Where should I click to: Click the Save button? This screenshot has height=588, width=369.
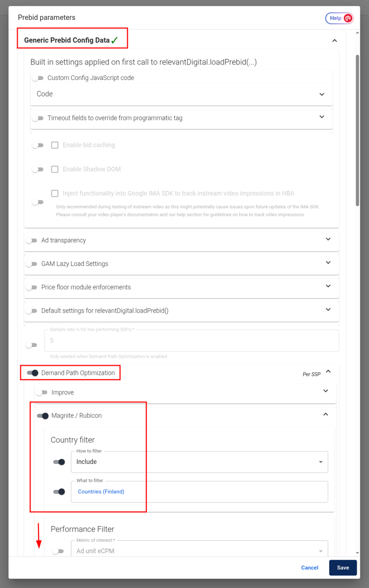click(x=343, y=568)
